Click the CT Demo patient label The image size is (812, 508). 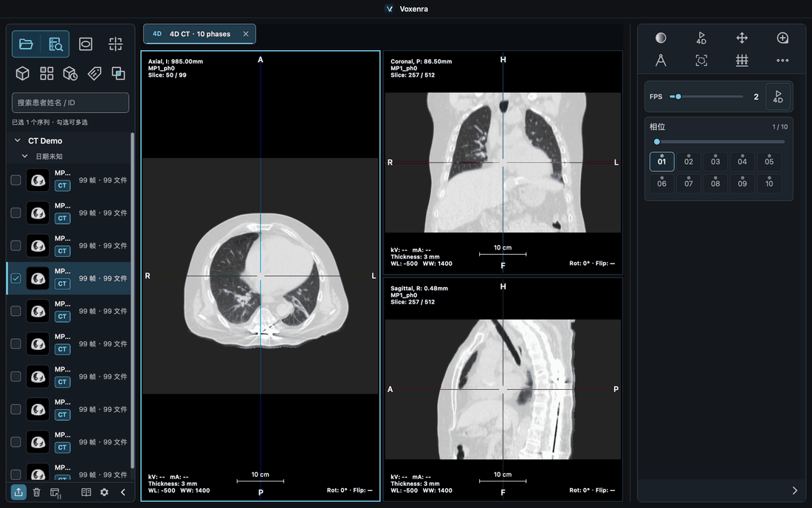click(x=45, y=141)
